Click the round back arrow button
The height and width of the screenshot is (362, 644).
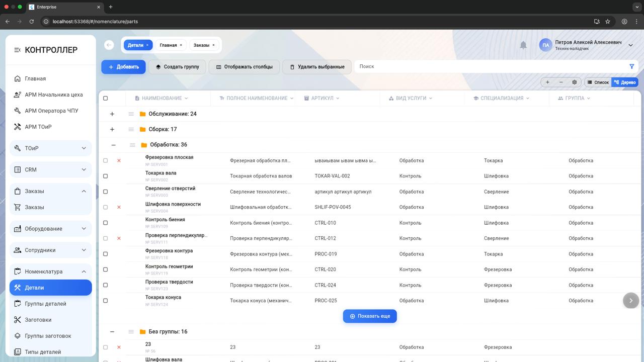pyautogui.click(x=109, y=45)
